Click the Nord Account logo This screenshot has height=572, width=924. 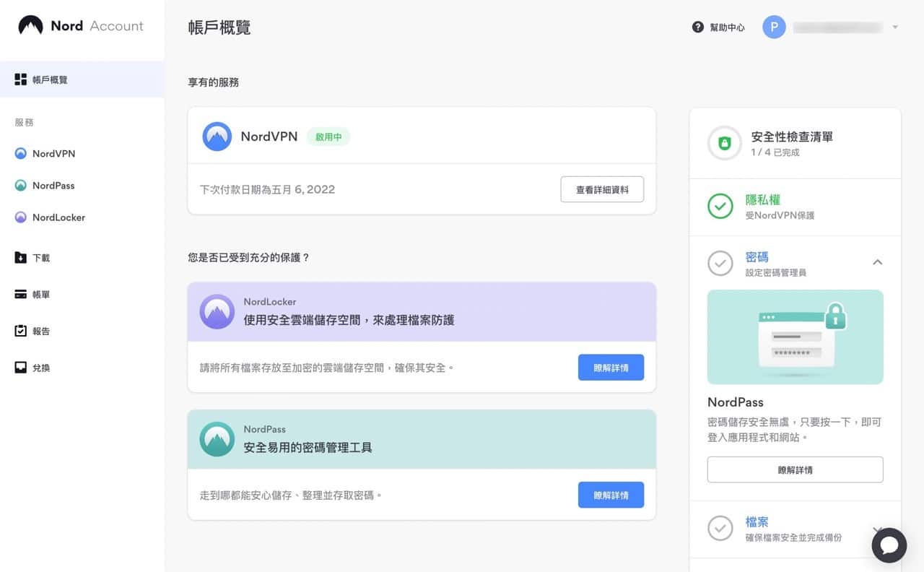coord(81,26)
